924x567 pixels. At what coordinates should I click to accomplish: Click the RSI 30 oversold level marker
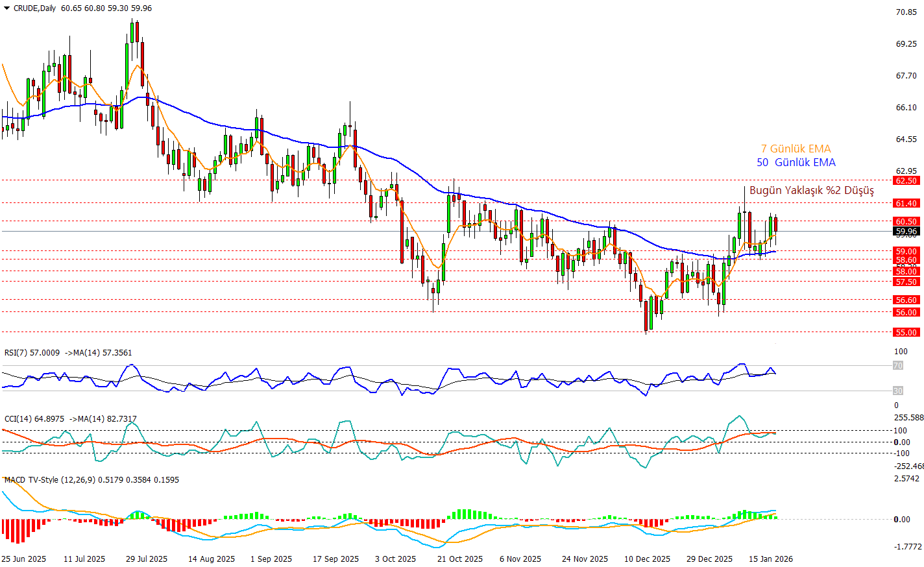[898, 391]
